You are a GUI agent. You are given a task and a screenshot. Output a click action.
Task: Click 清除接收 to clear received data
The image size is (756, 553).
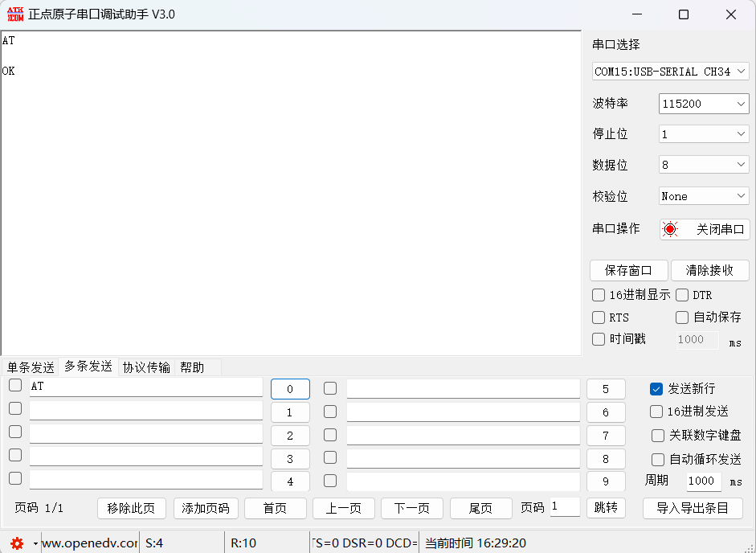click(x=709, y=270)
